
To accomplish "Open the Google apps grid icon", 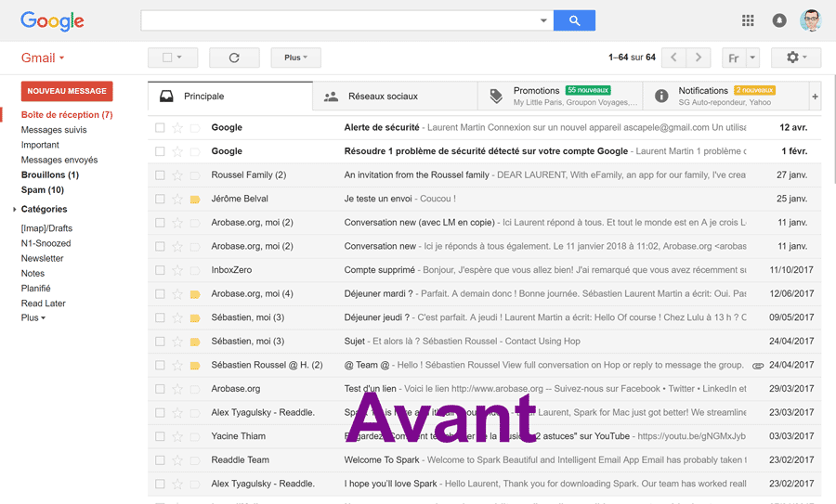I will [x=748, y=20].
